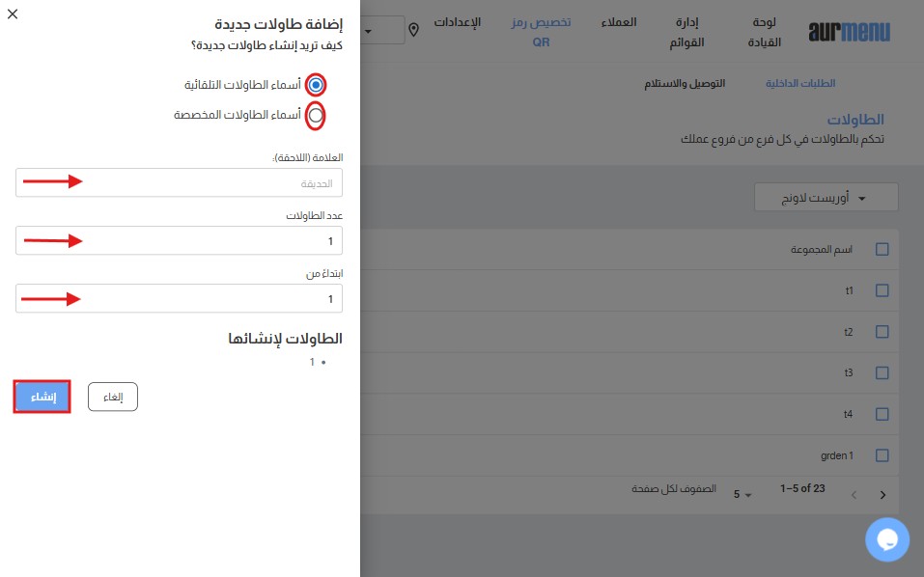Image resolution: width=924 pixels, height=577 pixels.
Task: Open the rows per page dropdown
Action: pos(742,494)
